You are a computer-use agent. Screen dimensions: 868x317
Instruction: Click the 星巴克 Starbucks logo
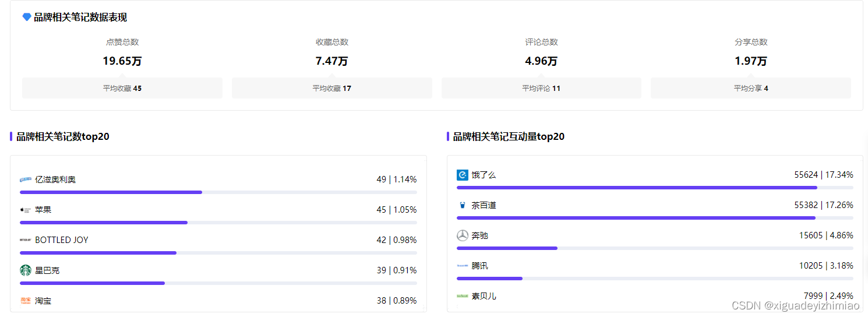(x=26, y=270)
